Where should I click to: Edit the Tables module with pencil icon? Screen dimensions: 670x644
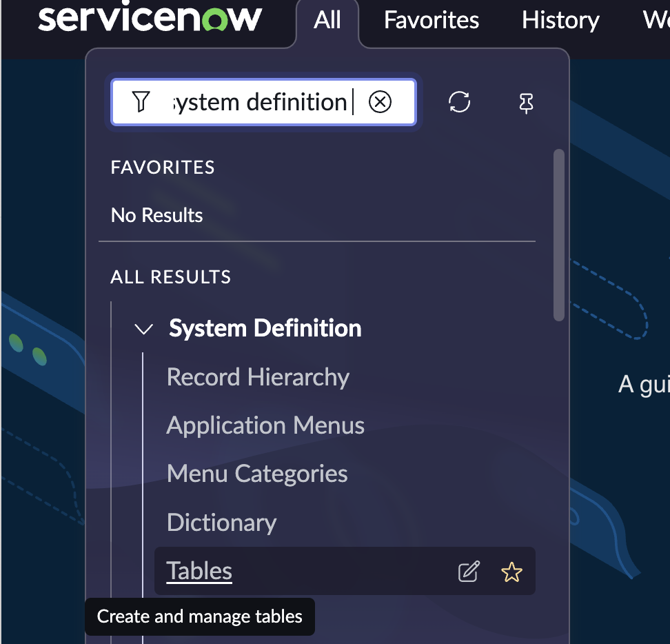tap(469, 572)
